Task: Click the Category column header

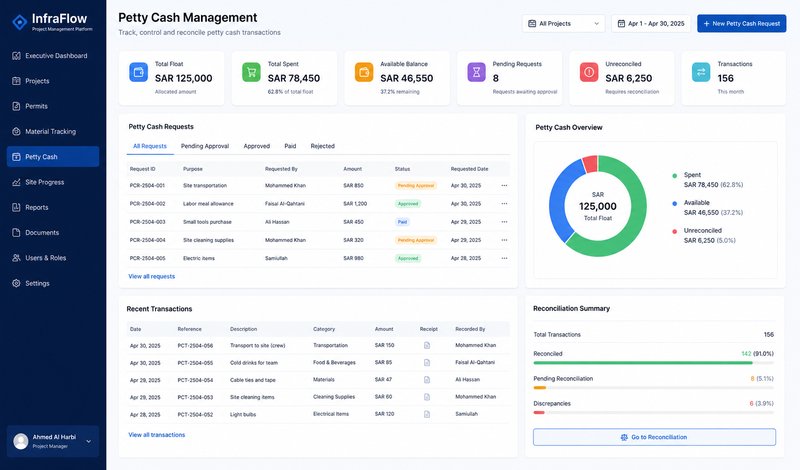Action: 324,329
